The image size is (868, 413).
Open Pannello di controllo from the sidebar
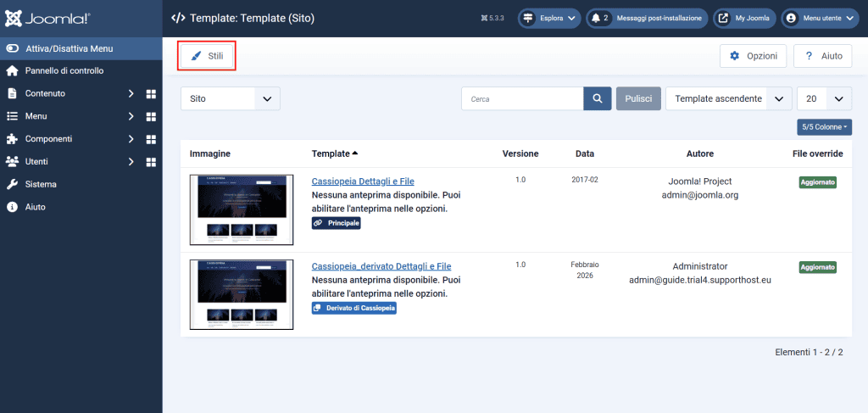(x=64, y=71)
